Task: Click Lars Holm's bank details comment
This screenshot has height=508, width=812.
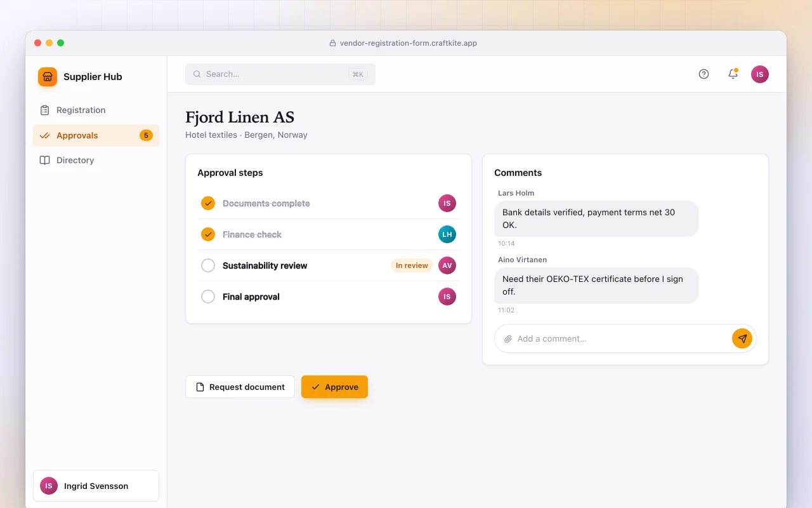Action: tap(596, 219)
